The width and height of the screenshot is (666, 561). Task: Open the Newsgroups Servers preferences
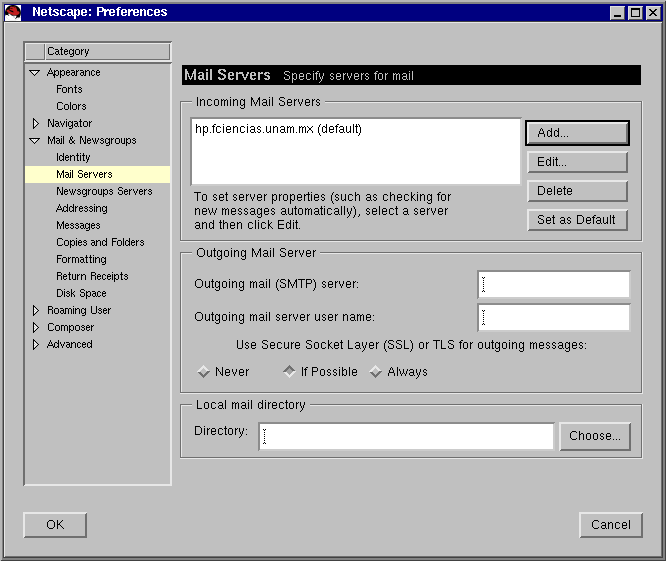click(x=104, y=191)
